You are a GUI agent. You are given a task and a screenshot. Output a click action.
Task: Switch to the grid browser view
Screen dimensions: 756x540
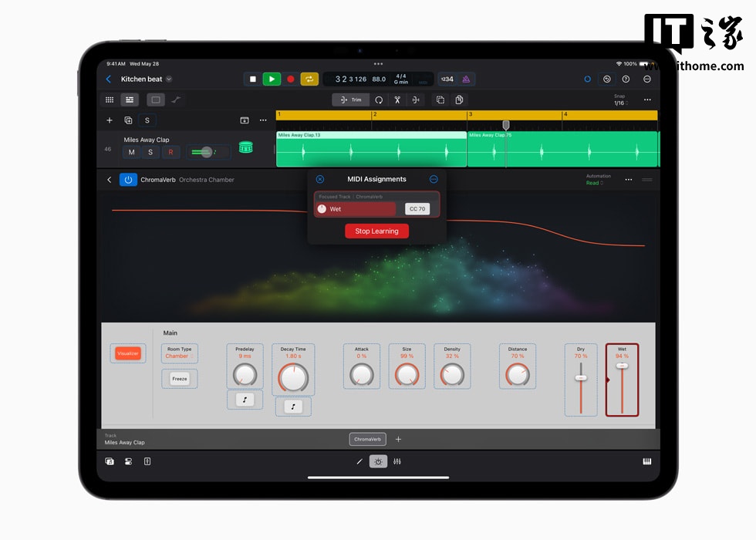tap(110, 100)
